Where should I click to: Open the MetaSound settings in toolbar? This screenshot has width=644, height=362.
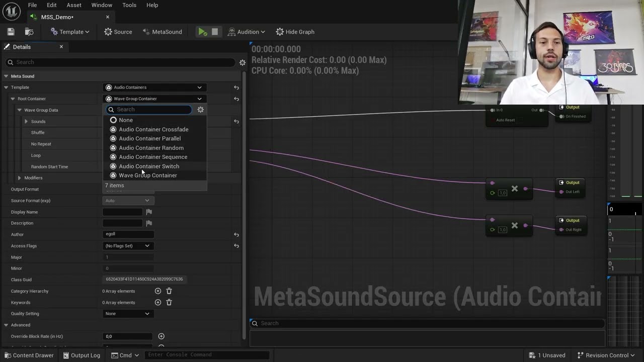[162, 32]
